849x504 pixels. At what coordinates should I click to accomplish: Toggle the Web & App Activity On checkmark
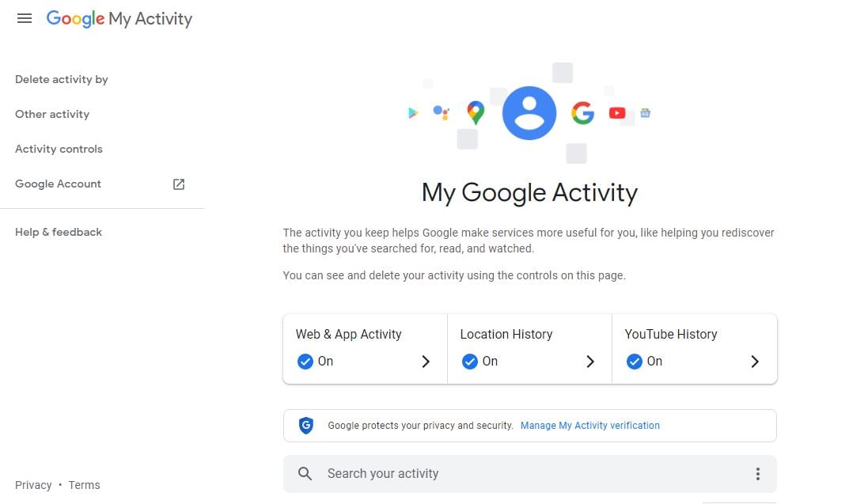click(305, 362)
